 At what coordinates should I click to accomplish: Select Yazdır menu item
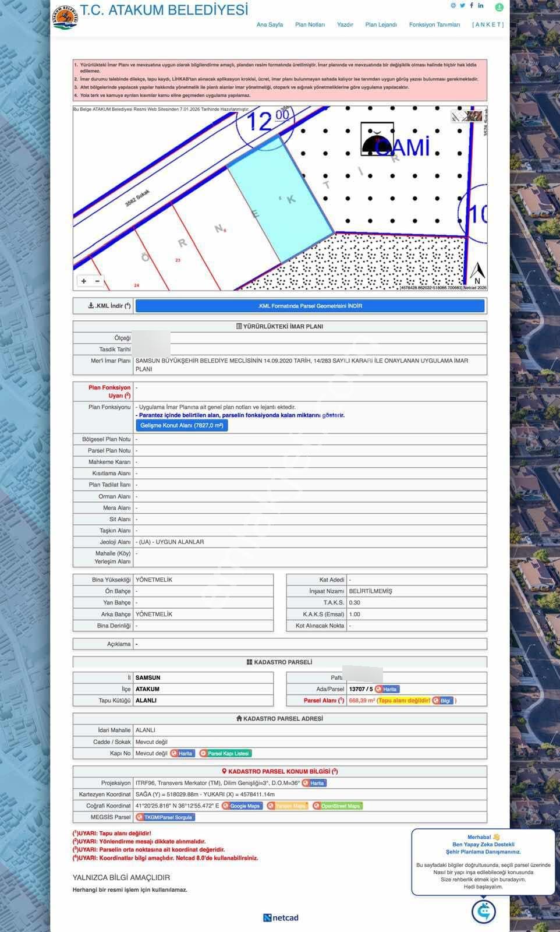point(345,24)
